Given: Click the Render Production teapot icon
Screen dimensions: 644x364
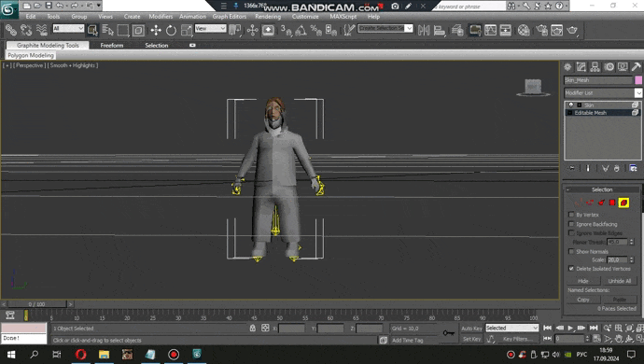Looking at the screenshot, I should tap(572, 30).
